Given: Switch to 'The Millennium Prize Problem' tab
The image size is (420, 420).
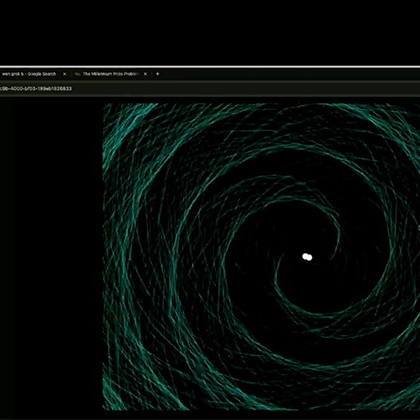Looking at the screenshot, I should pos(110,74).
